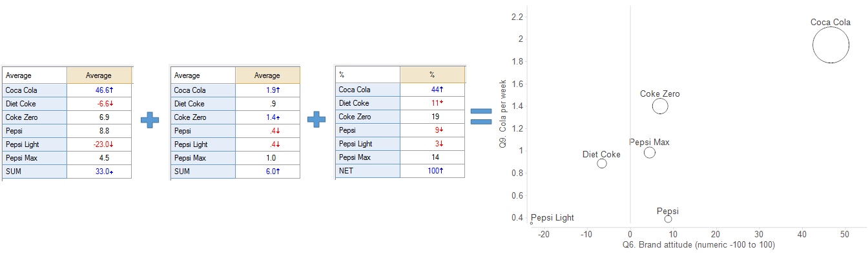Select the Diet Coke bubble in chart
This screenshot has height=256, width=868.
pos(602,164)
